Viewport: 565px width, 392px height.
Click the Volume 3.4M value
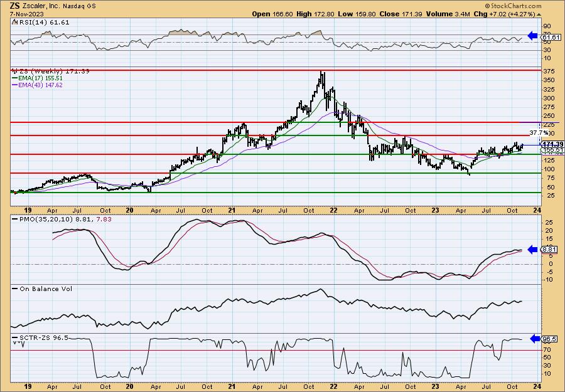pyautogui.click(x=448, y=14)
